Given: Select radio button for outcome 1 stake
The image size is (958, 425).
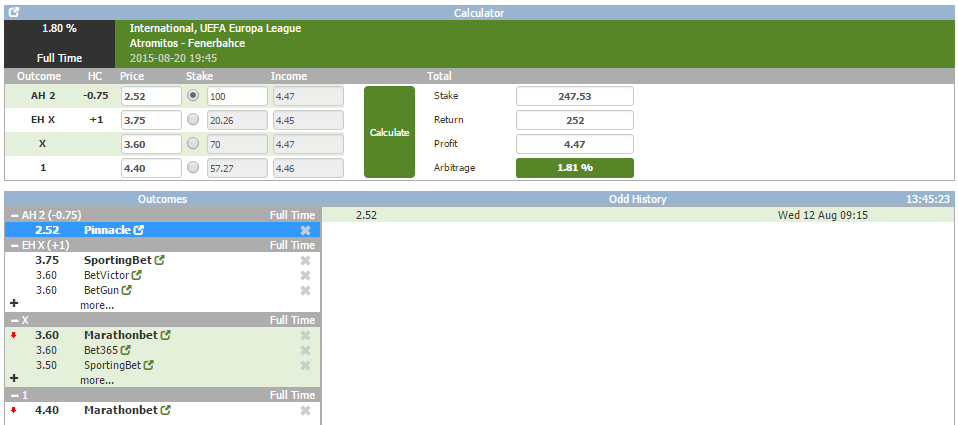Looking at the screenshot, I should pos(193,168).
